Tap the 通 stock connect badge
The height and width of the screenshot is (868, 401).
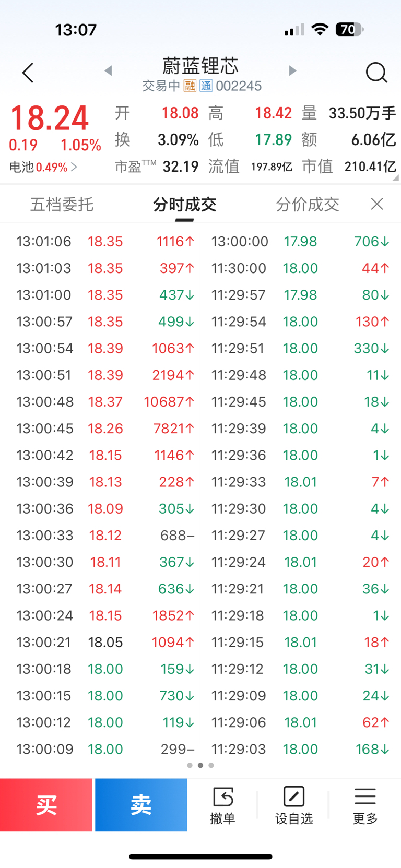(x=206, y=86)
